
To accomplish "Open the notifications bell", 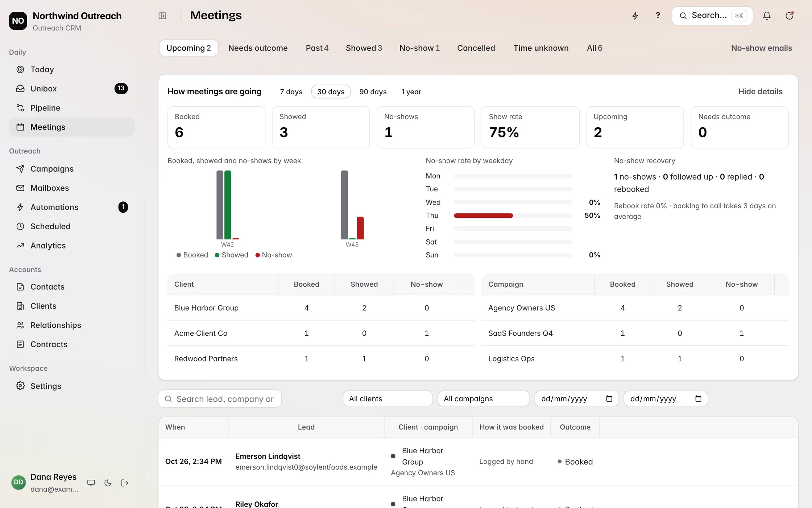I will [x=767, y=16].
